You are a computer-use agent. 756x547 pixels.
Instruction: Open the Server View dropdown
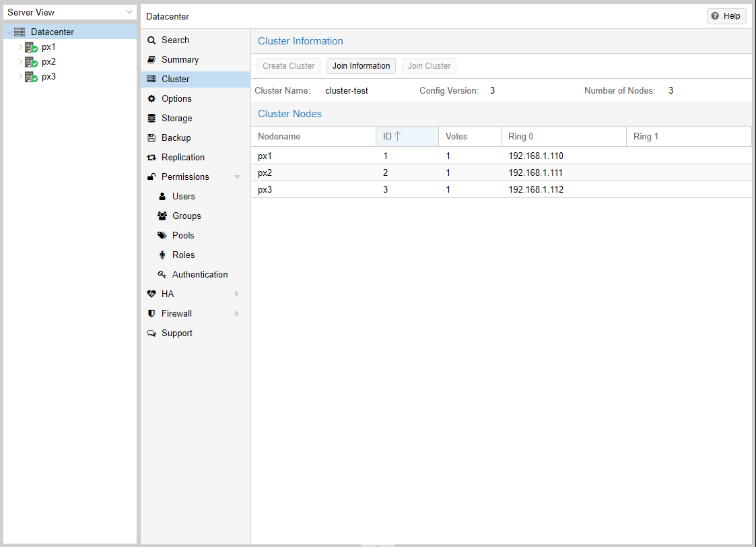click(129, 12)
